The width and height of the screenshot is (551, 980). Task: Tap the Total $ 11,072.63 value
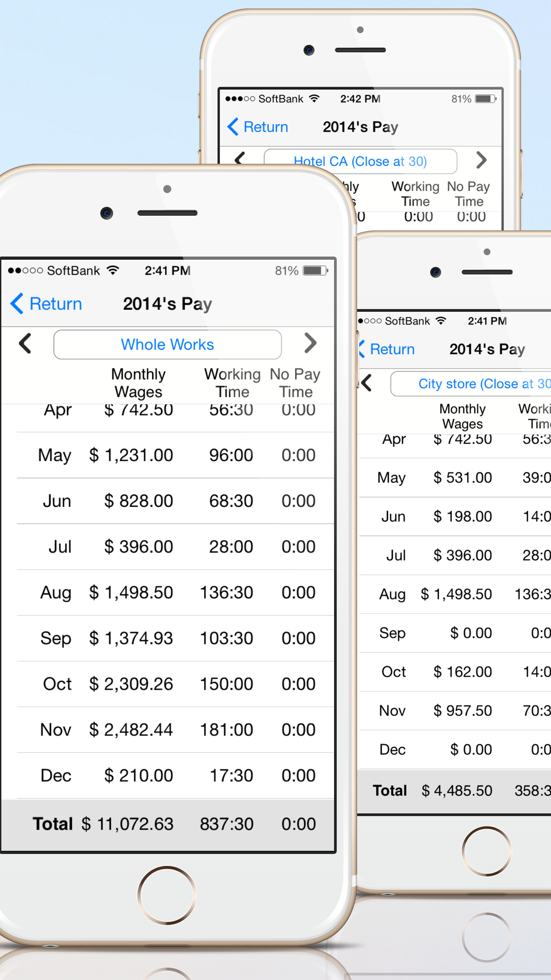click(127, 824)
